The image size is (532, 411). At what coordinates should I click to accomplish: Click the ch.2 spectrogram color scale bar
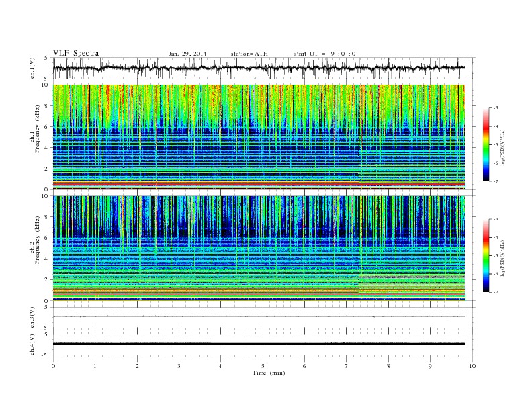(486, 255)
